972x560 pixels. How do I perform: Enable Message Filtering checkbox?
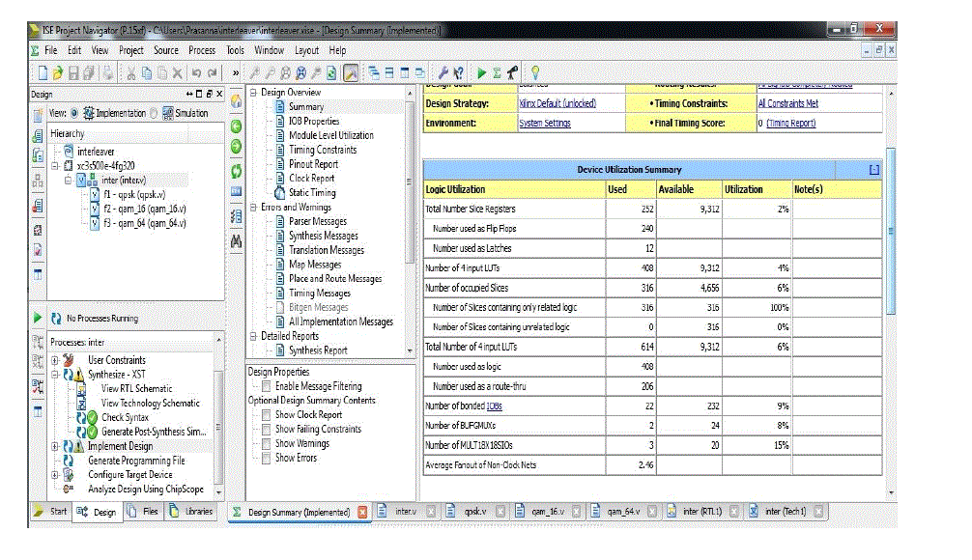pyautogui.click(x=266, y=386)
